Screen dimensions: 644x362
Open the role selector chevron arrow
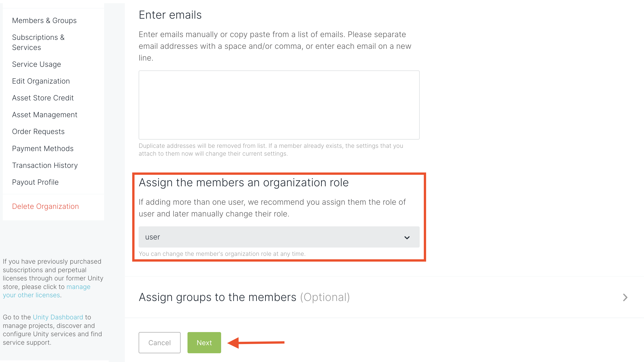[x=407, y=237]
